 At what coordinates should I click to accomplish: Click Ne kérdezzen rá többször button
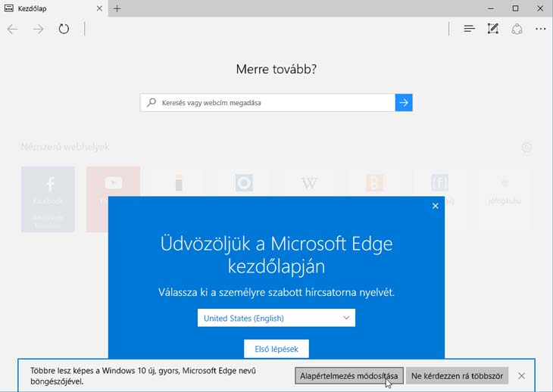pos(458,376)
